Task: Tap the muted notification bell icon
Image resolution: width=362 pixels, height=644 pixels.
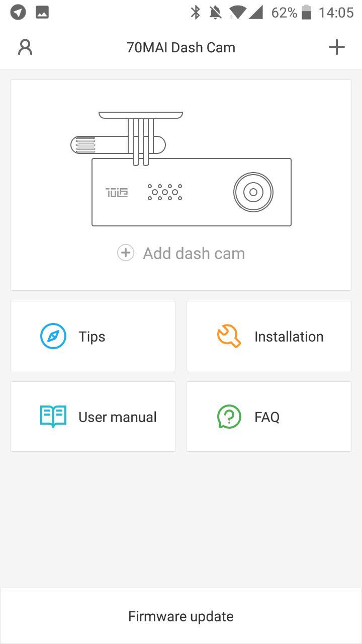Action: point(216,13)
